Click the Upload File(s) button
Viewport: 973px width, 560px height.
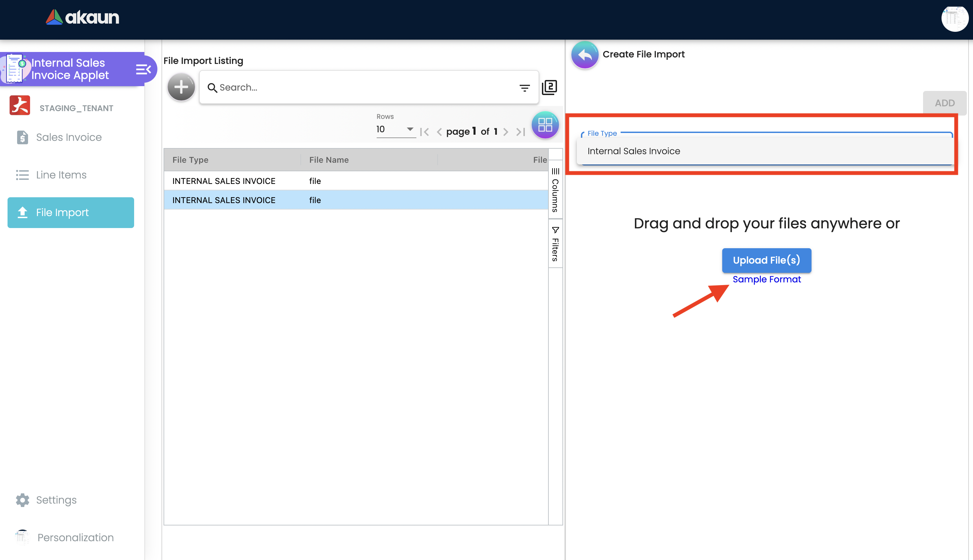[766, 261]
